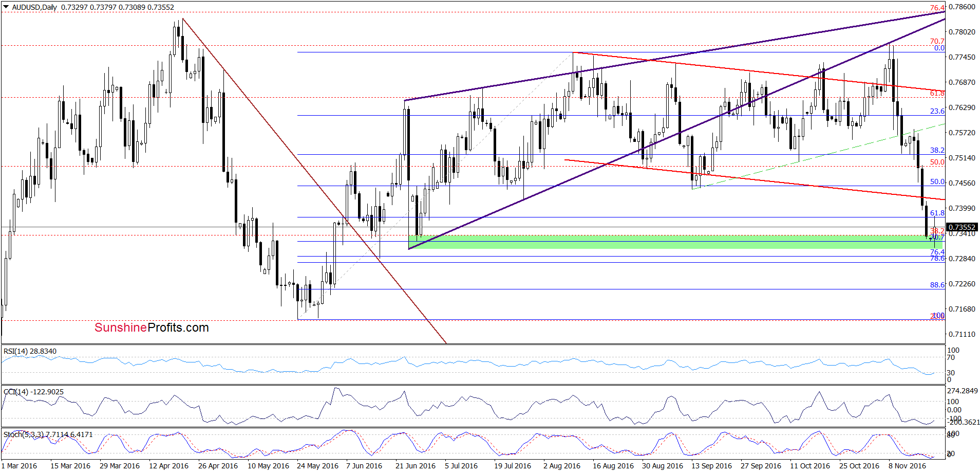
Task: Click the 0.71680 price axis label
Action: tap(962, 309)
